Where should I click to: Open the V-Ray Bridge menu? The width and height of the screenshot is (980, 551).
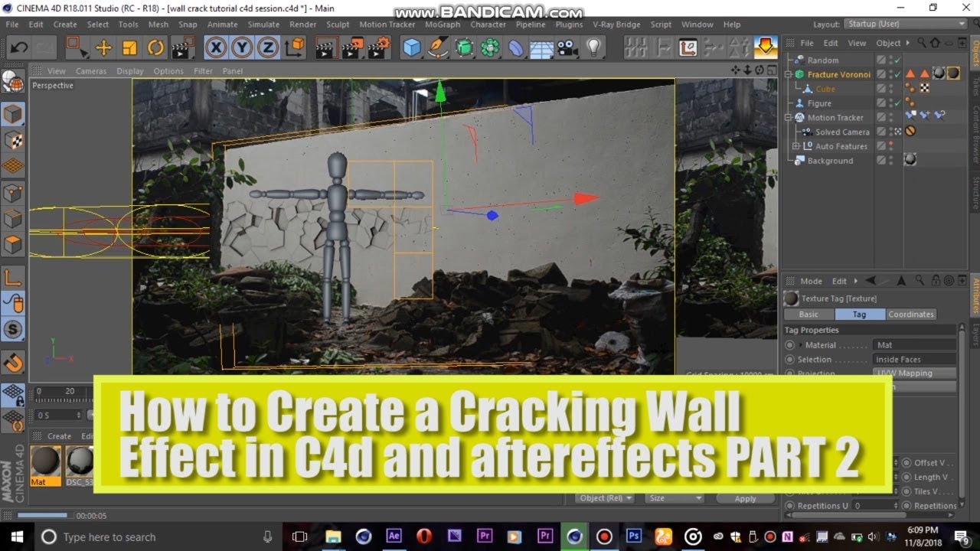pyautogui.click(x=616, y=24)
